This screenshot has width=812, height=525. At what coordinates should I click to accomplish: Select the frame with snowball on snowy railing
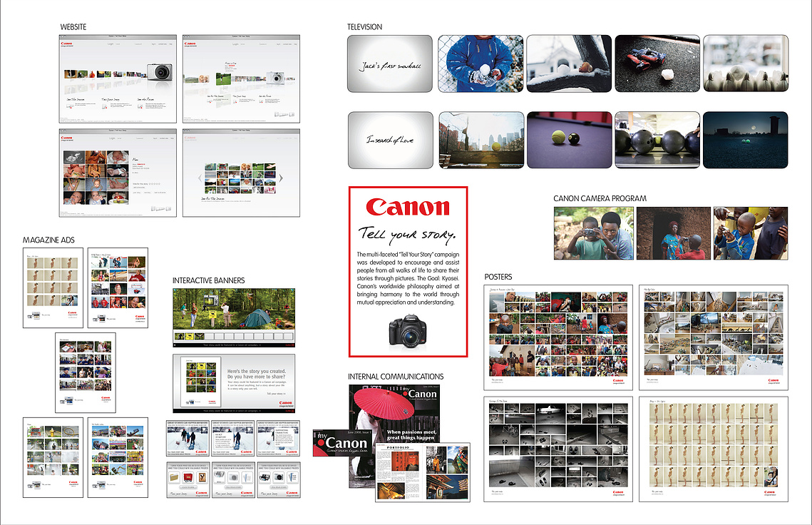(x=569, y=63)
